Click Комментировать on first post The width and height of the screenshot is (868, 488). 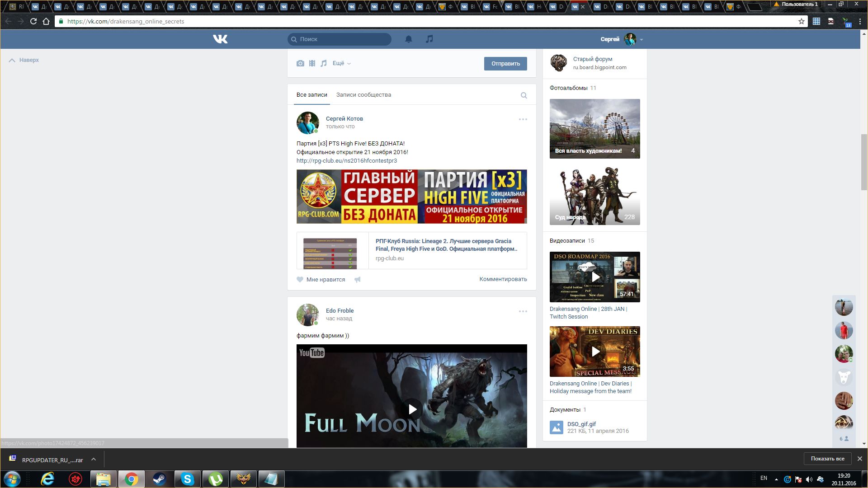click(503, 279)
